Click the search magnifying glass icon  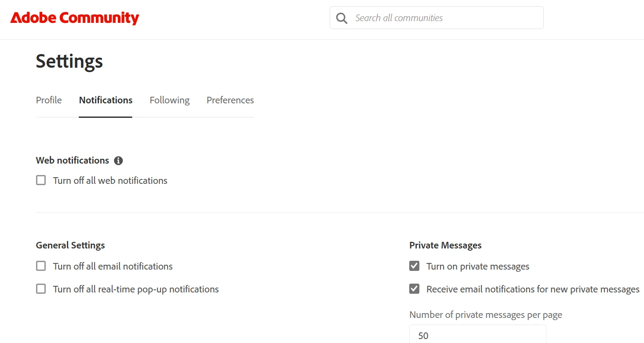(x=342, y=18)
